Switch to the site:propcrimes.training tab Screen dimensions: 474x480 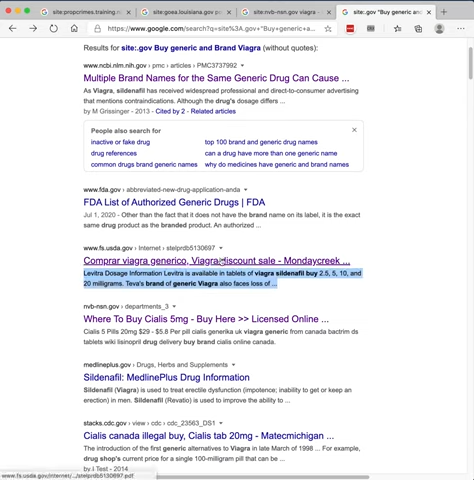coord(87,12)
